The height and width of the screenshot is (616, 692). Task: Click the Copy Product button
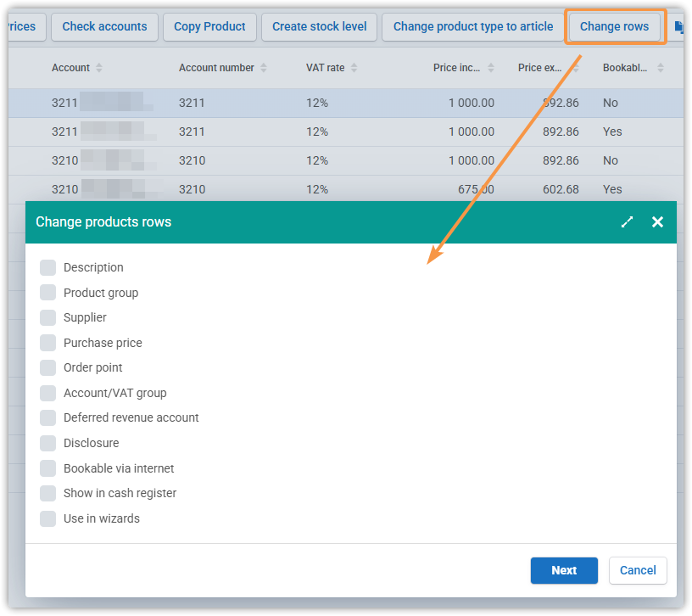click(x=209, y=26)
